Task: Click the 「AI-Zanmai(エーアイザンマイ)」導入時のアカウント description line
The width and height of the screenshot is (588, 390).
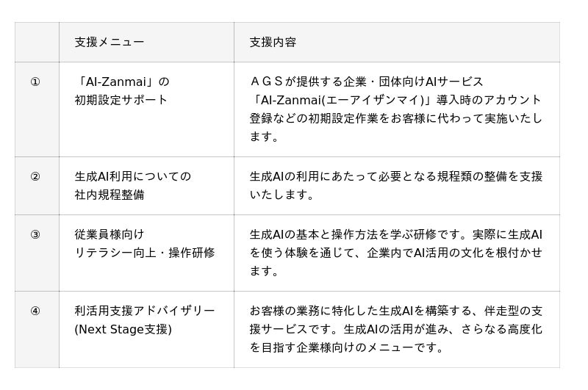Action: tap(395, 100)
